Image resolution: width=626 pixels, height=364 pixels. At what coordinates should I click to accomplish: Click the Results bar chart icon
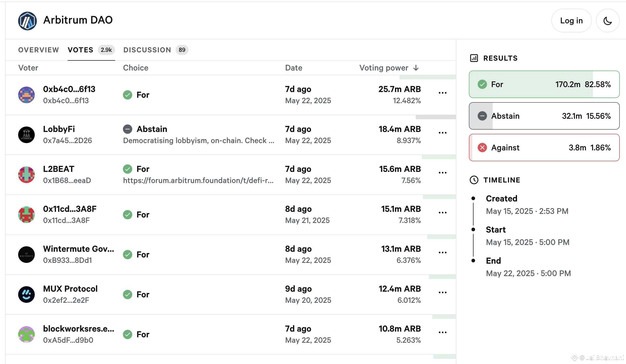(474, 58)
